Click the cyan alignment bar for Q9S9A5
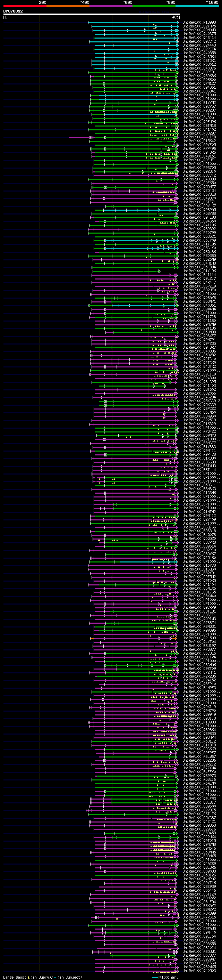222x980 pixels. click(140, 210)
